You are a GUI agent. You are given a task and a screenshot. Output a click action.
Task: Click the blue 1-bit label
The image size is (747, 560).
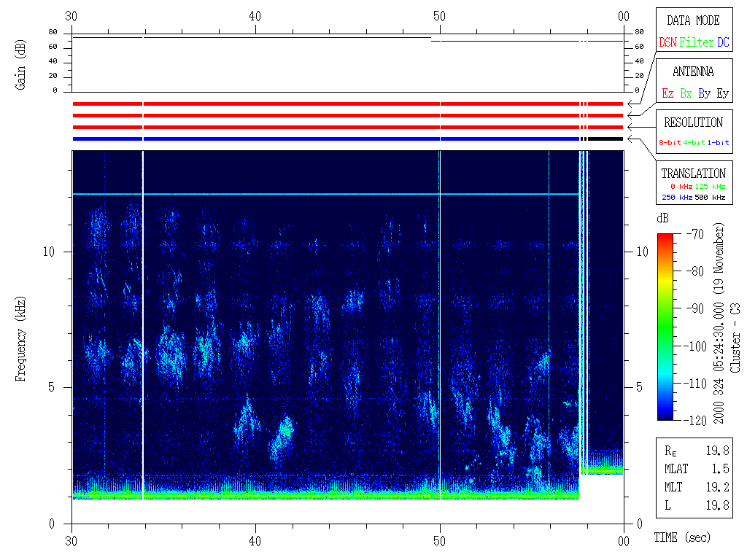718,142
